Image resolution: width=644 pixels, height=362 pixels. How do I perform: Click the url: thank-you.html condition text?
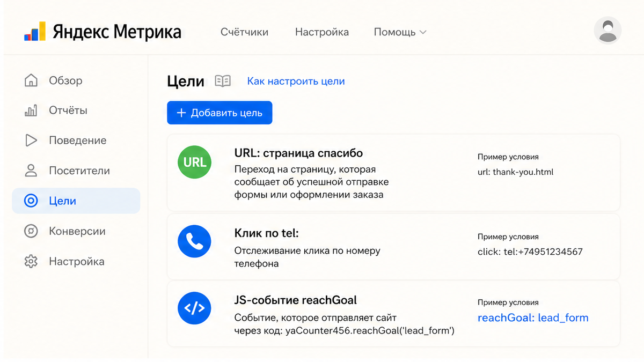(515, 172)
